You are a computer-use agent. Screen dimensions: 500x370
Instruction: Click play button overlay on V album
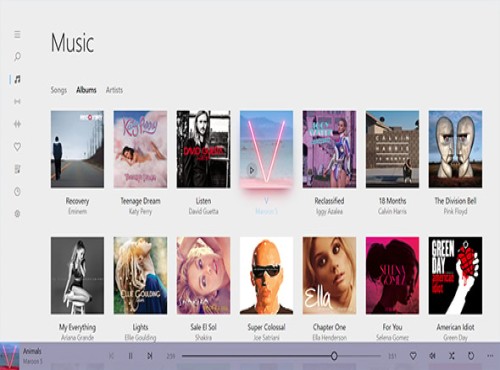252,170
